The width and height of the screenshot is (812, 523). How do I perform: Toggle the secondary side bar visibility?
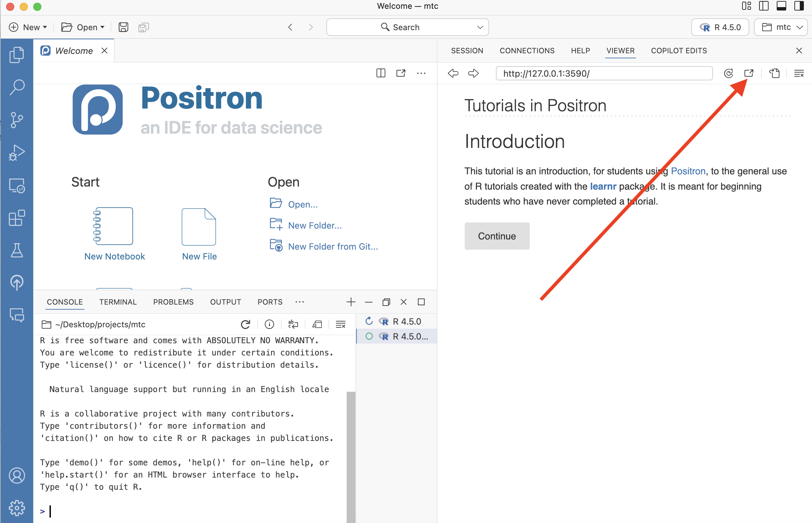tap(799, 6)
